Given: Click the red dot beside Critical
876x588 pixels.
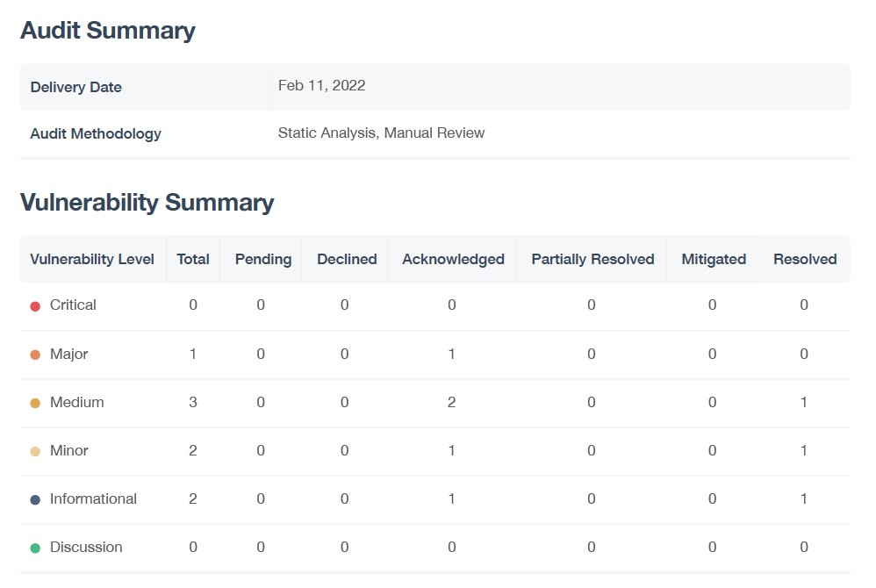Looking at the screenshot, I should tap(35, 306).
